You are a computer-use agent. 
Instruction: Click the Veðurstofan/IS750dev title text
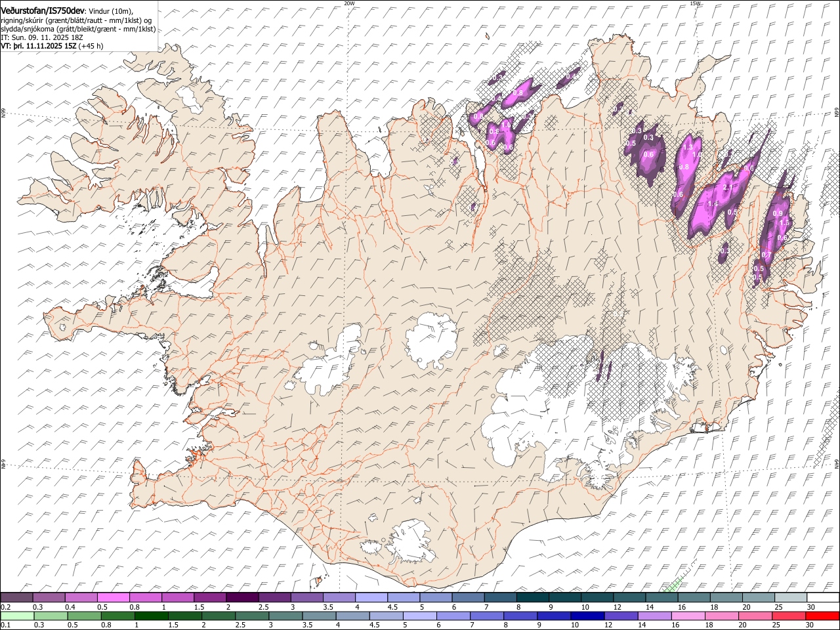(x=43, y=10)
